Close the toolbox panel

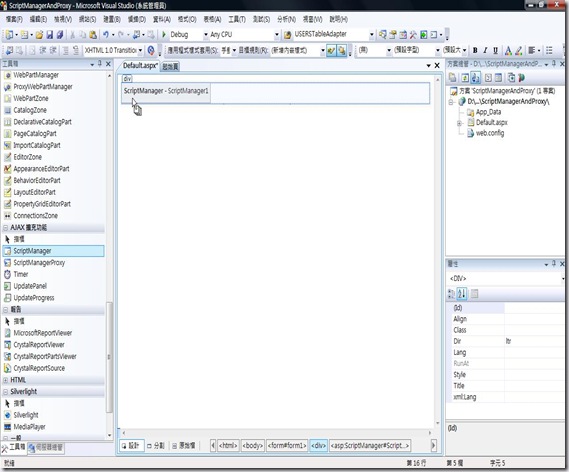point(108,64)
